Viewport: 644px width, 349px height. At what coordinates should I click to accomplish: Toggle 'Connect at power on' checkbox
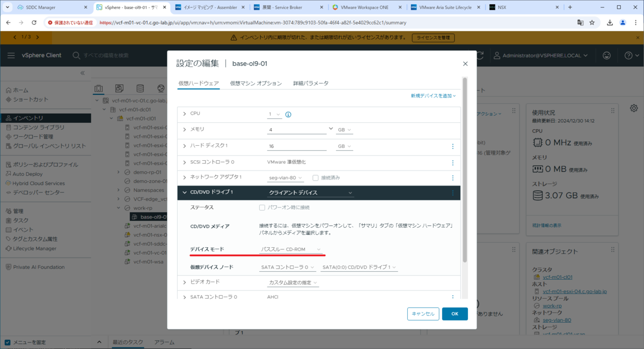pos(262,207)
